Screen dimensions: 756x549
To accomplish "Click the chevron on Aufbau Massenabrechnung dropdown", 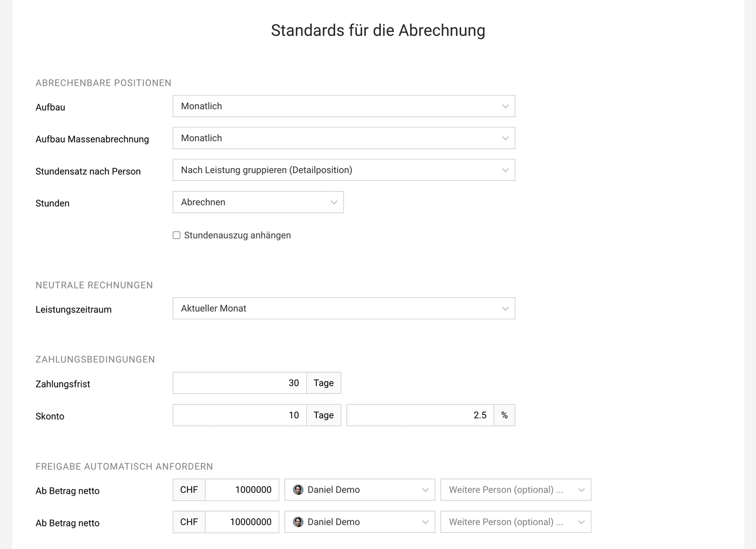I will pos(505,138).
